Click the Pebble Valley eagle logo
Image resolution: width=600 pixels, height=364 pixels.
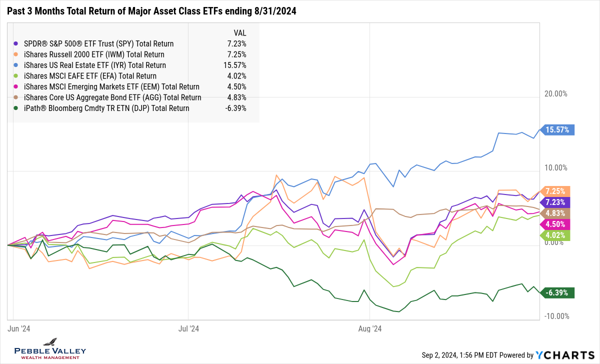tap(50, 342)
